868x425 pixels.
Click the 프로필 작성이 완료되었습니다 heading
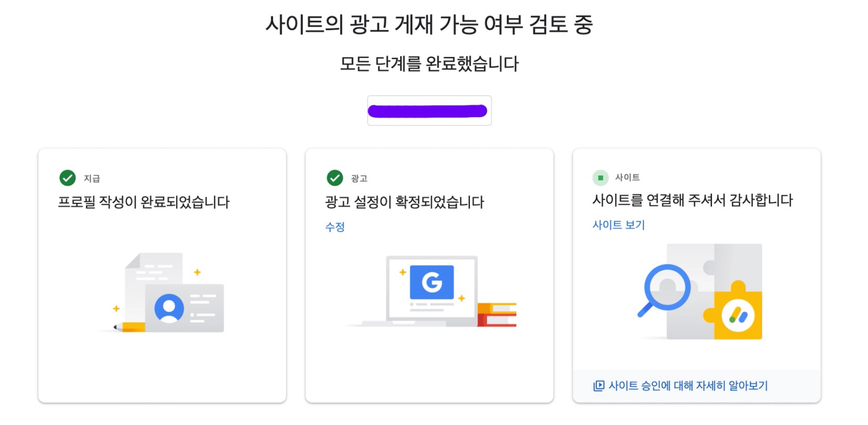pos(144,202)
